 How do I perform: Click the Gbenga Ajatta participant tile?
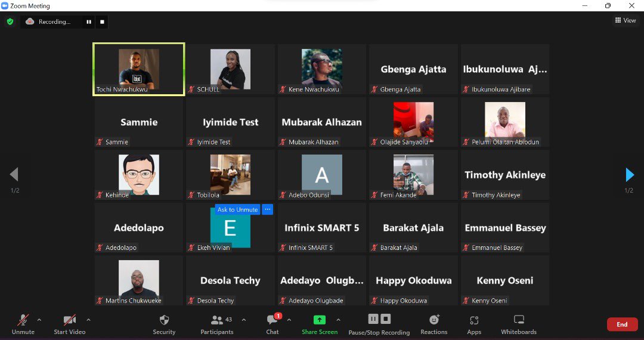coord(414,69)
